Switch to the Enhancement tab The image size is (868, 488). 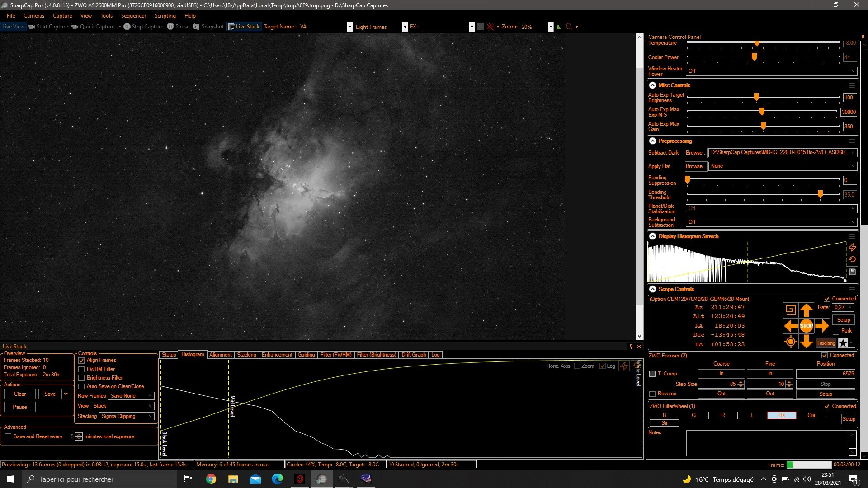[x=277, y=355]
